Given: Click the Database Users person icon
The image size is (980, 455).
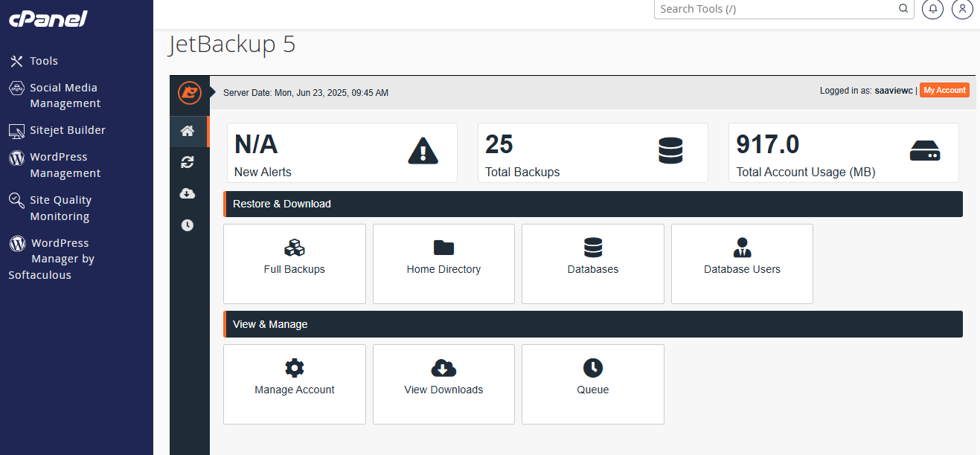Looking at the screenshot, I should point(742,248).
